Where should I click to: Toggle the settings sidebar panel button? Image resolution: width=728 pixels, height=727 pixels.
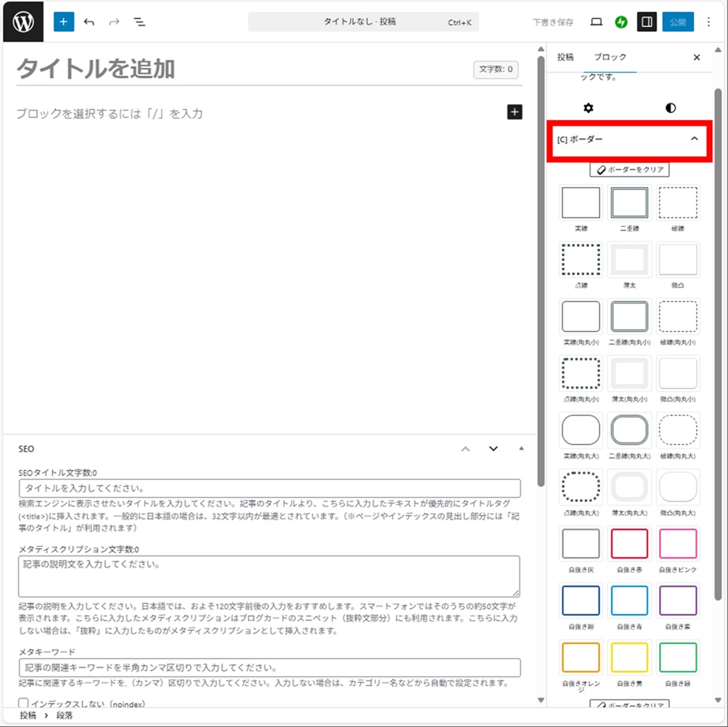click(x=647, y=22)
